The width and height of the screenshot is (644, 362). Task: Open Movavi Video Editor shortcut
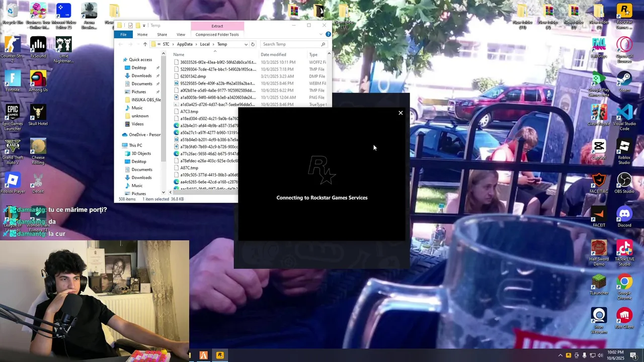tap(63, 16)
